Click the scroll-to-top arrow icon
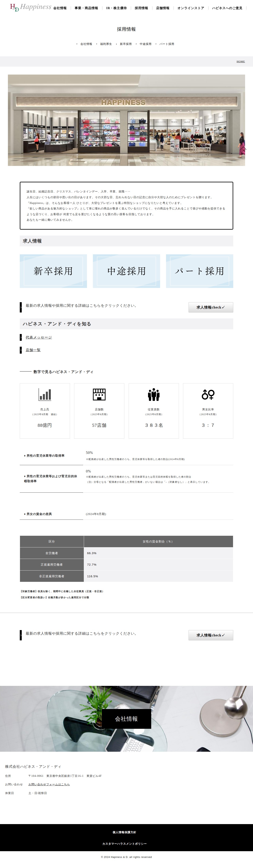 click(243, 148)
